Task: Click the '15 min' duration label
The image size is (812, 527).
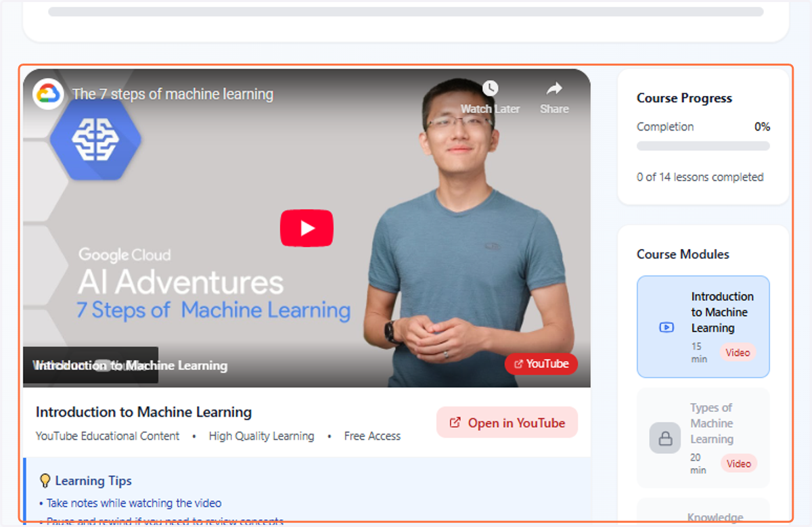Action: tap(699, 352)
